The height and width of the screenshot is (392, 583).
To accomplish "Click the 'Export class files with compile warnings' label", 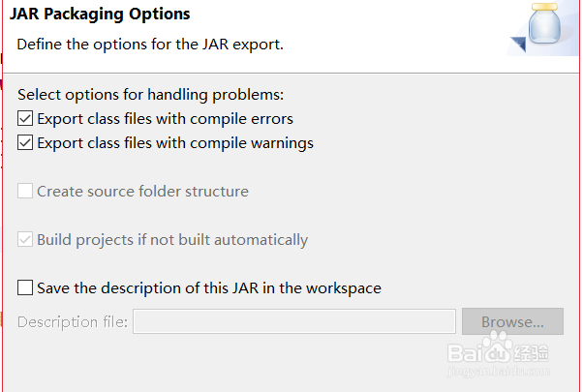I will point(175,143).
